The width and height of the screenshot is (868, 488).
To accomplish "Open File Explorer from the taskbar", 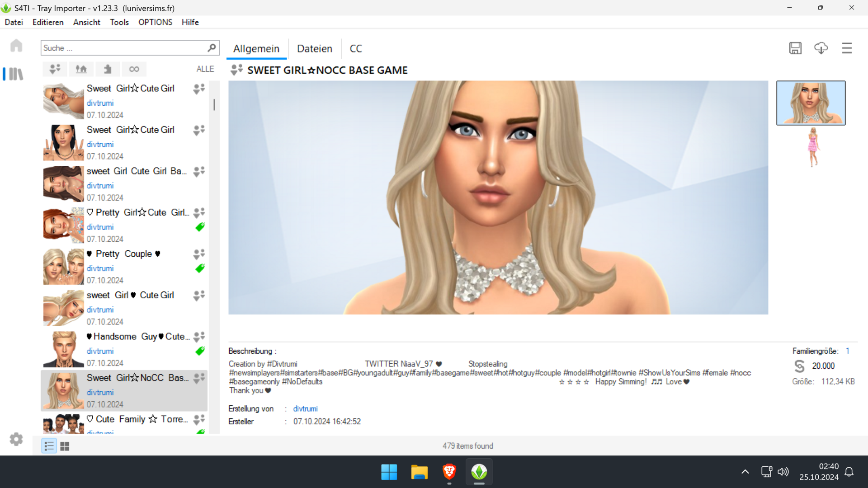I will 419,472.
